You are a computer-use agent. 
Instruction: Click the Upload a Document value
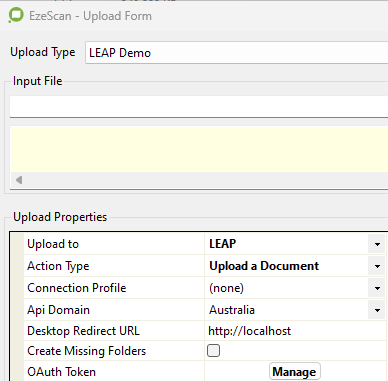coord(264,266)
